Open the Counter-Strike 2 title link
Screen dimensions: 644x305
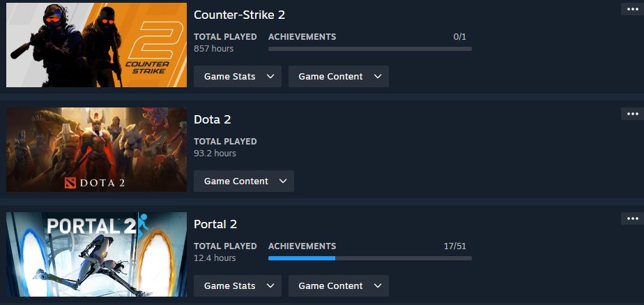click(x=239, y=15)
